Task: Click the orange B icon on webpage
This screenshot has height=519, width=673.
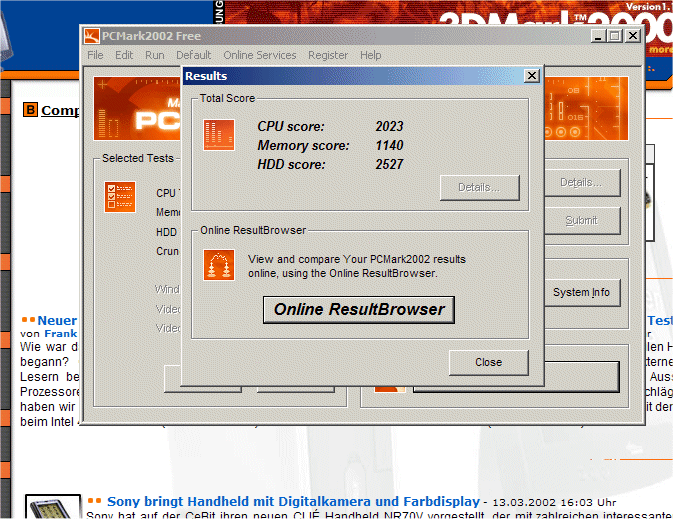Action: (30, 110)
